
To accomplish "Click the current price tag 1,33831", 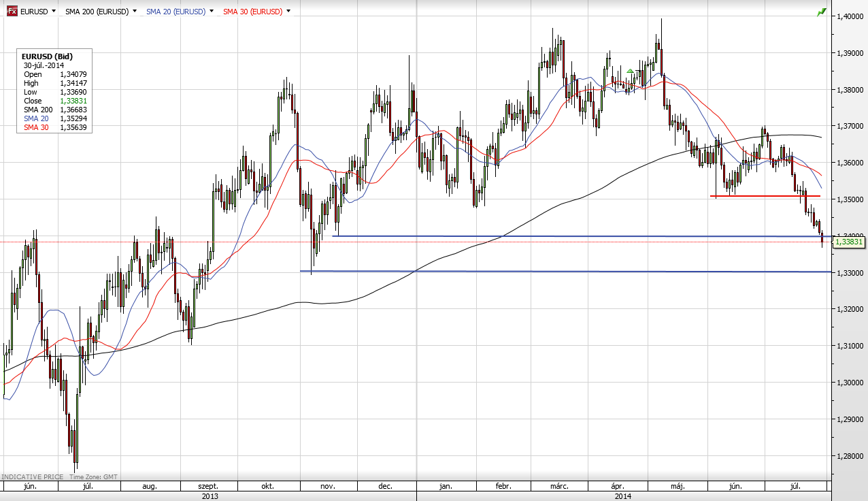I will [849, 242].
